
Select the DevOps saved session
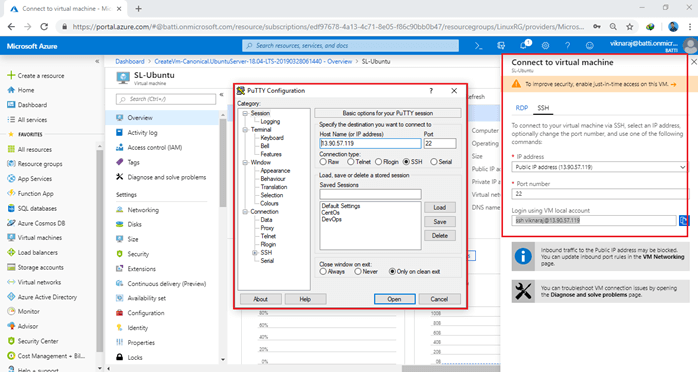(331, 219)
